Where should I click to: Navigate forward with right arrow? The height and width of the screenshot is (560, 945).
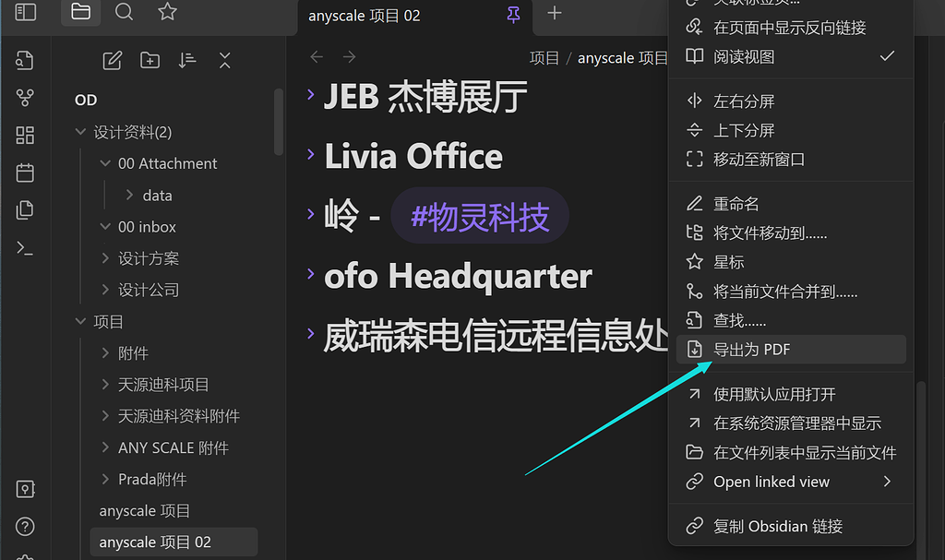coord(350,56)
